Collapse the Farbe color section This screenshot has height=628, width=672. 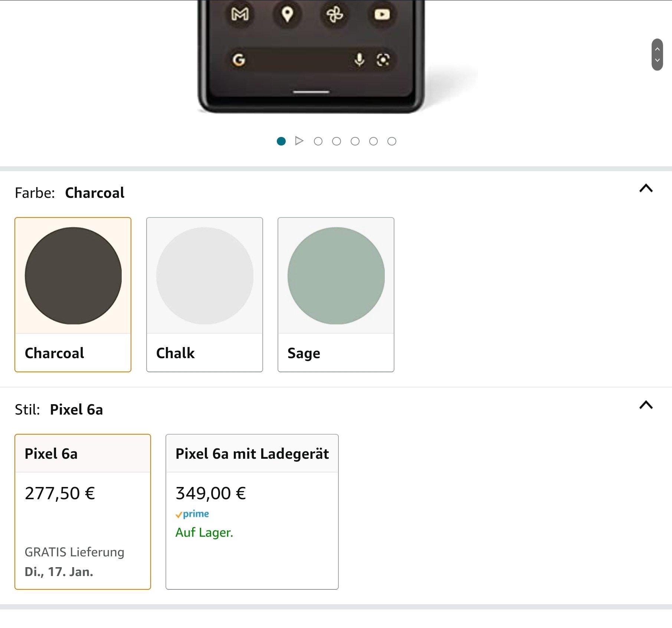[x=646, y=189]
